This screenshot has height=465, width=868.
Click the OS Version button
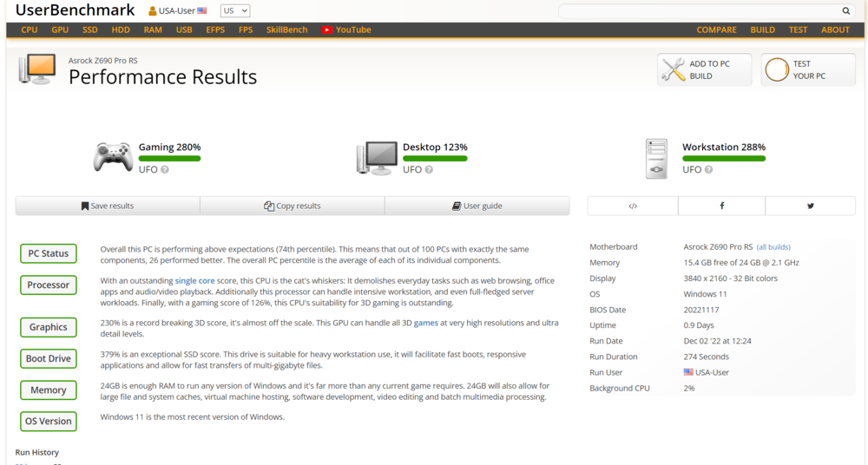pos(48,422)
